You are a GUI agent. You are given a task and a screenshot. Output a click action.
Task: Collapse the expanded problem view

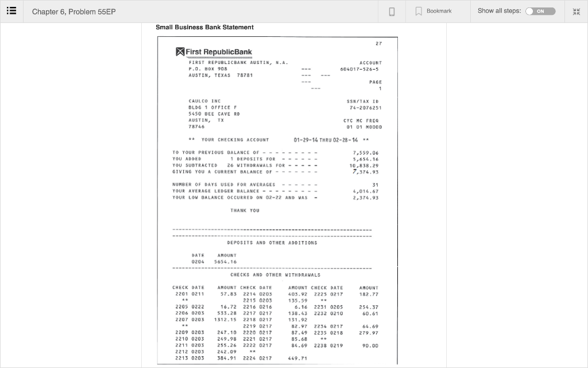[x=576, y=11]
